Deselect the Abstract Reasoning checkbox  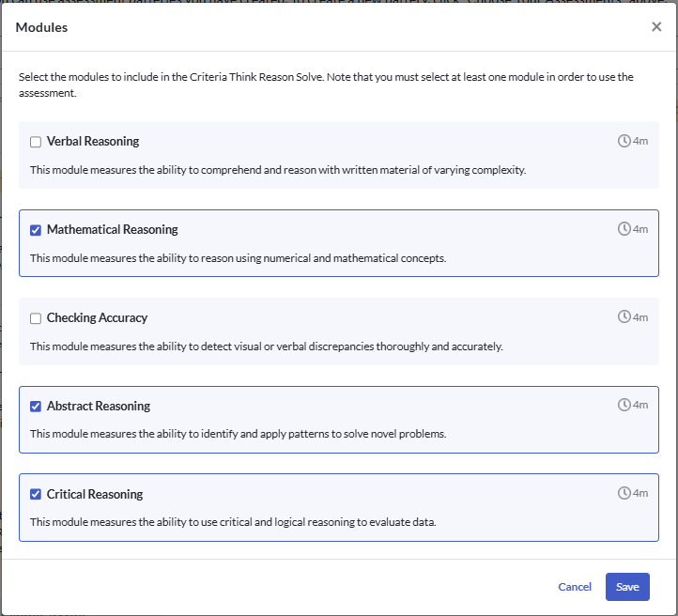36,407
